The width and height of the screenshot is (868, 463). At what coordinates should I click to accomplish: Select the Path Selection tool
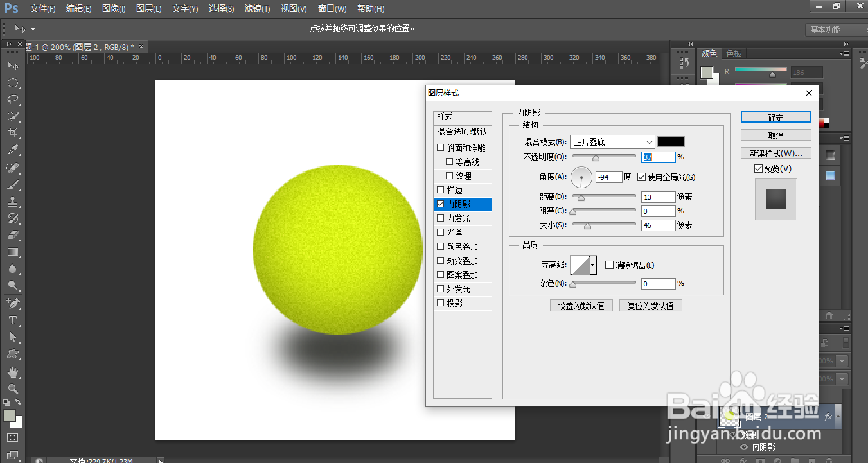[12, 336]
